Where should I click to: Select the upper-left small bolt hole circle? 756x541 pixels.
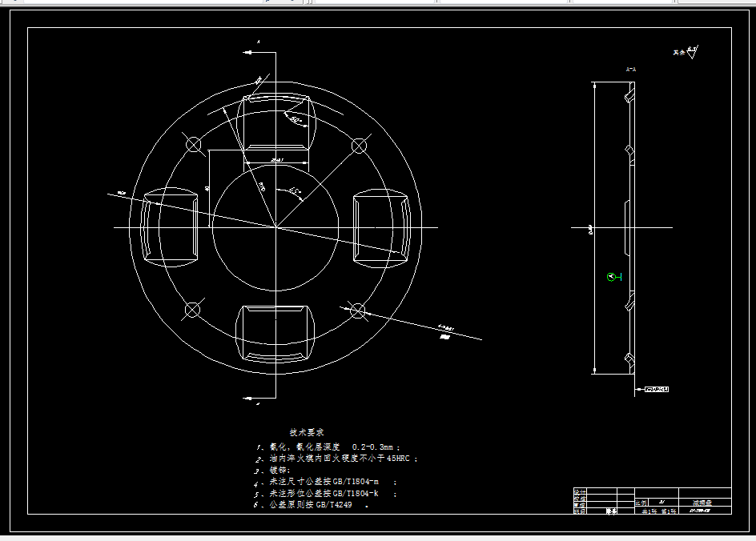194,144
